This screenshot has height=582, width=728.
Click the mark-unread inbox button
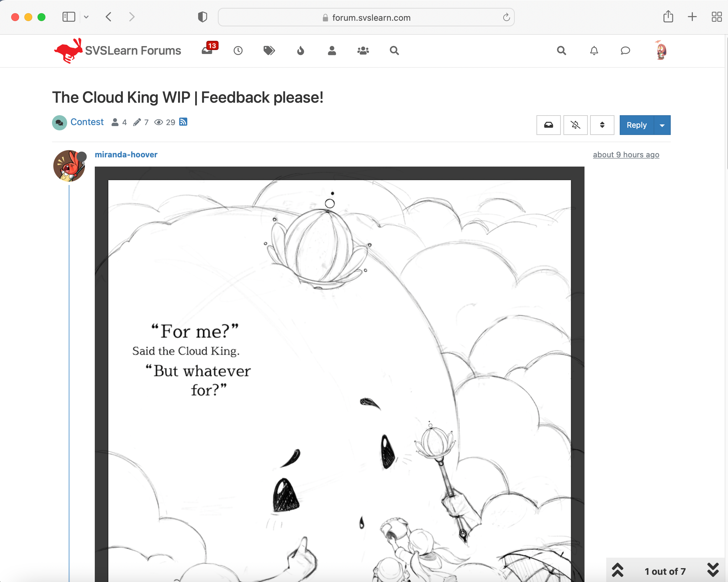pyautogui.click(x=548, y=125)
